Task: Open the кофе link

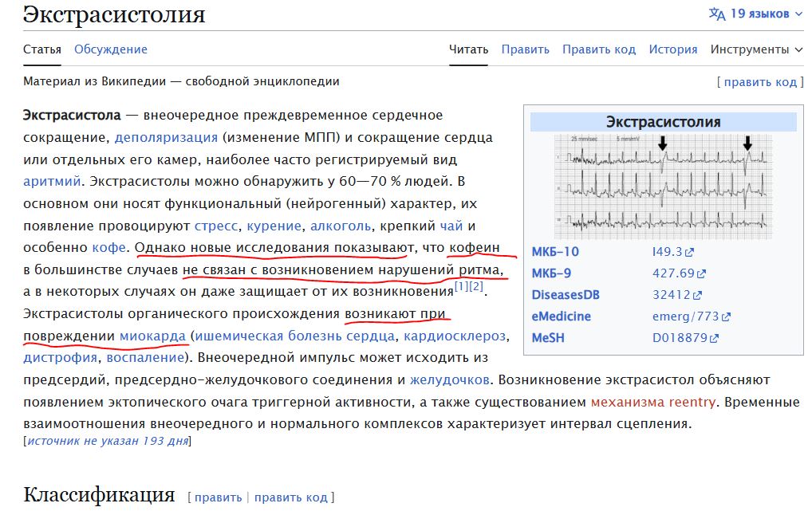Action: coord(108,247)
